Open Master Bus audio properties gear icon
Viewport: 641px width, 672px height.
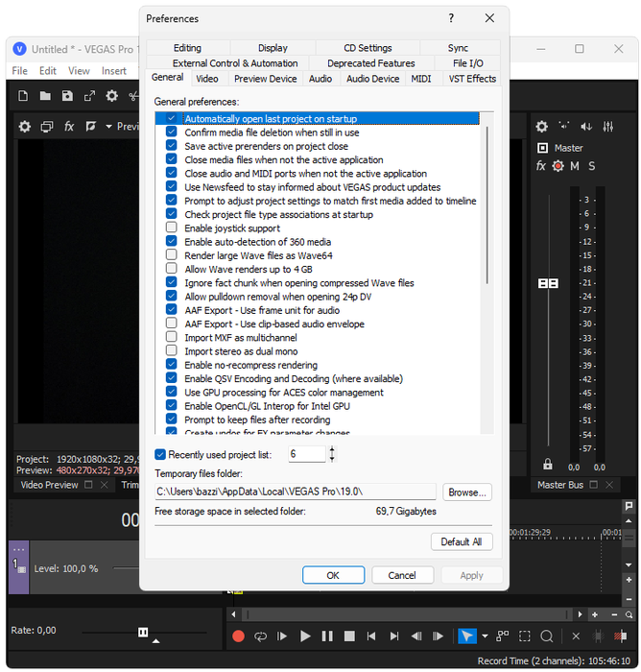542,127
